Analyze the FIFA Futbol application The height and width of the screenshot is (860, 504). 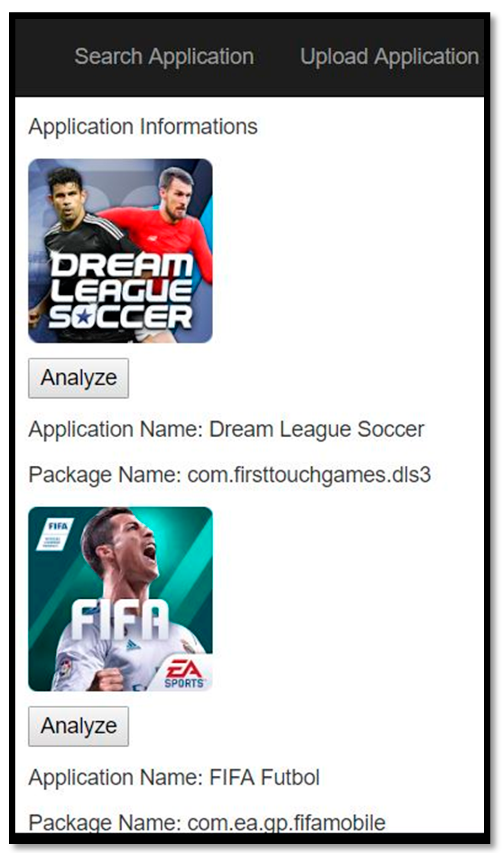78,726
